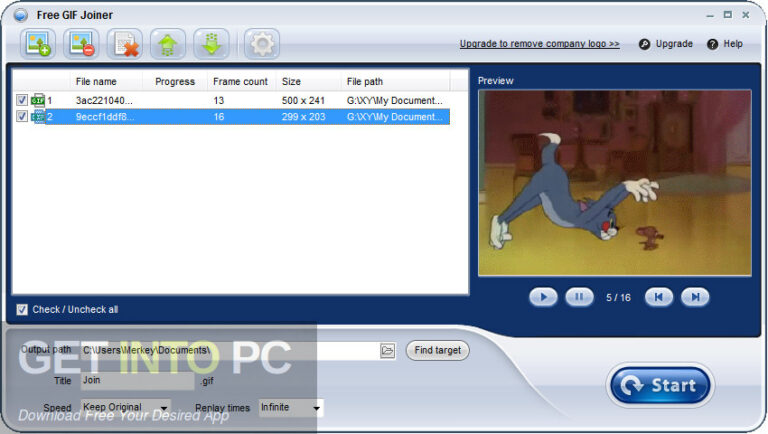Viewport: 768px width, 434px height.
Task: Close the Free GIF Joiner window
Action: click(745, 15)
